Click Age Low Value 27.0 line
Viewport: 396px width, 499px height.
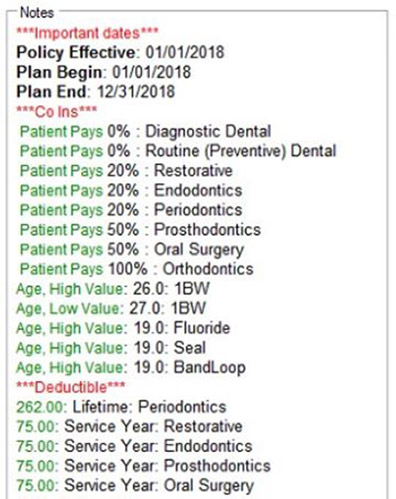[x=111, y=308]
